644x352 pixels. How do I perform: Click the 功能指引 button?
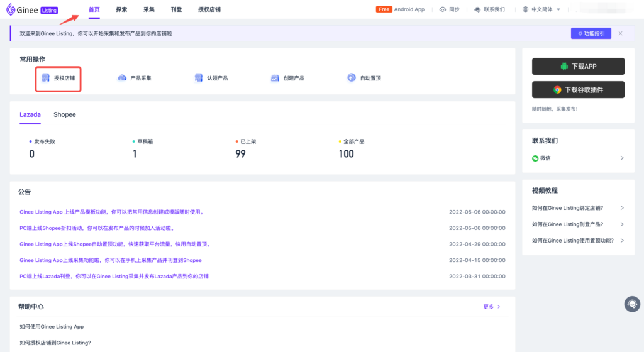pos(591,34)
